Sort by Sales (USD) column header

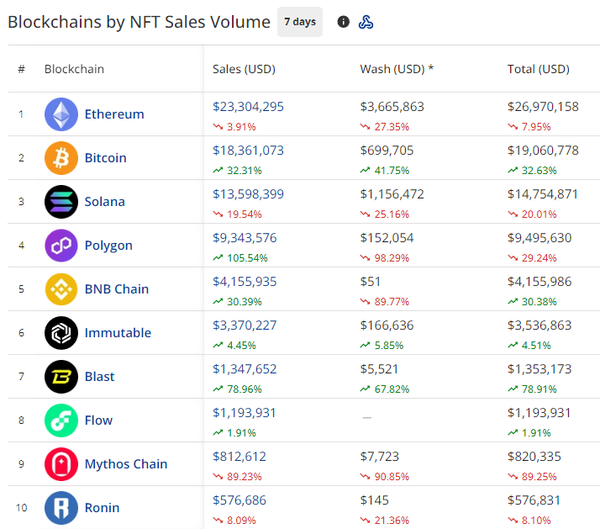[x=244, y=69]
